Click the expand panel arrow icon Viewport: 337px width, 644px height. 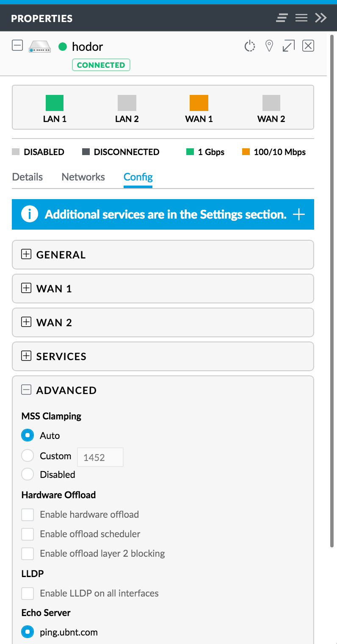[288, 46]
